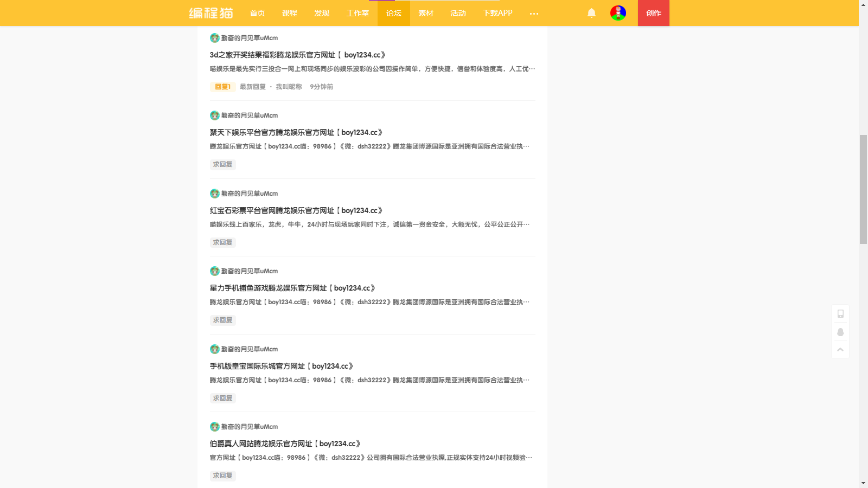Click author name on 3d之家 post
The height and width of the screenshot is (488, 868).
250,38
